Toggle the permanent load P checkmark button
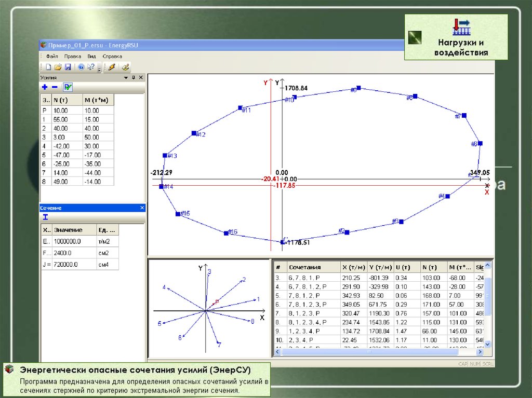The height and width of the screenshot is (398, 532). pos(68,87)
